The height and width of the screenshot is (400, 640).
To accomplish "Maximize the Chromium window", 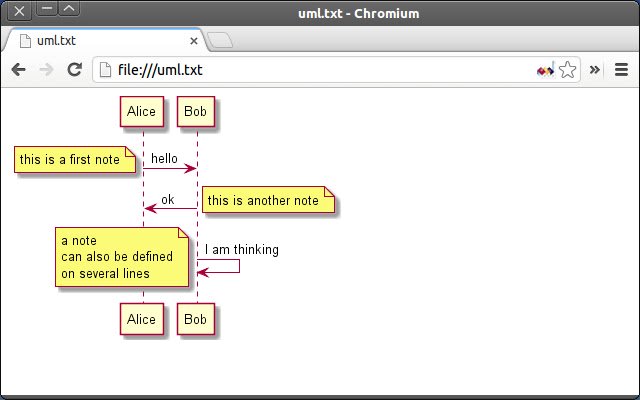I will point(69,9).
